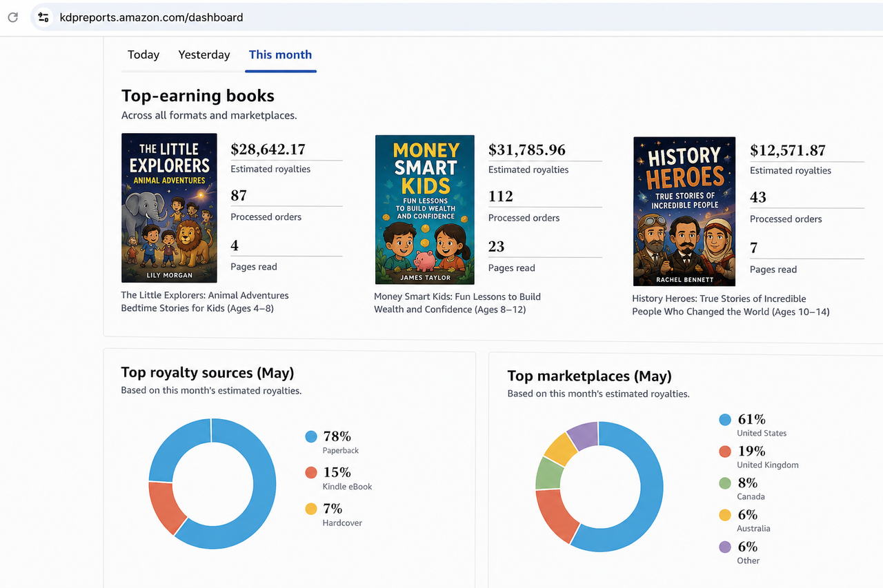Click the 78% Paperback percentage
This screenshot has width=883, height=588.
click(x=337, y=436)
